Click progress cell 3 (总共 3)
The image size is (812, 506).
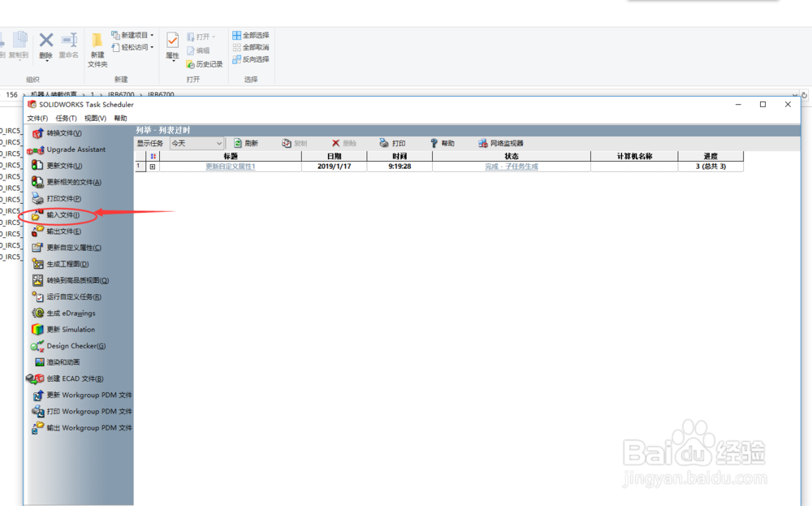click(x=710, y=167)
